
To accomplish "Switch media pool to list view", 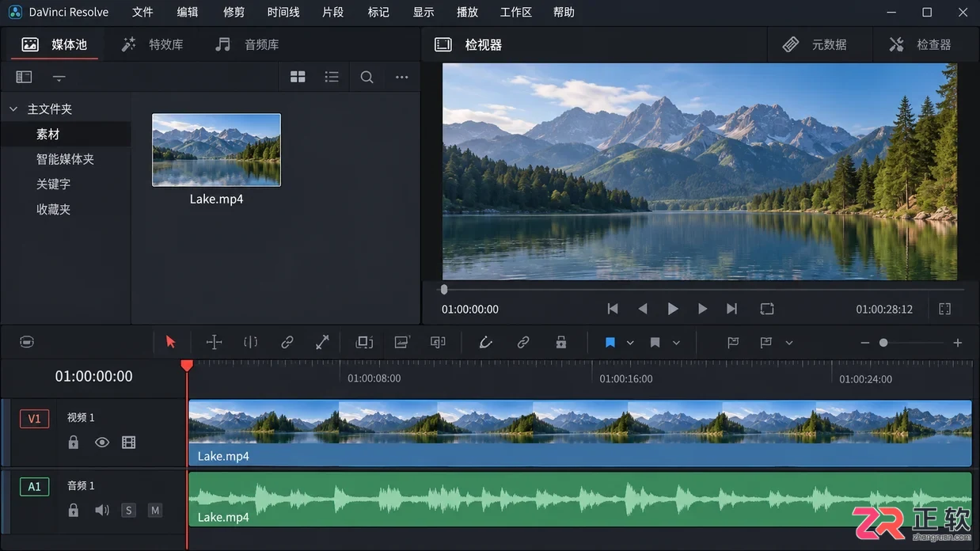I will (x=332, y=77).
